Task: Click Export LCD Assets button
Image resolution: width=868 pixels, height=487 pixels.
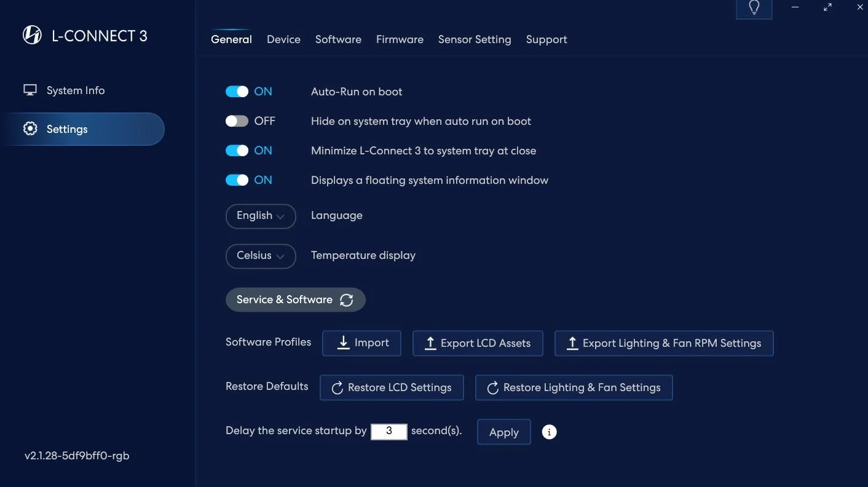Action: coord(478,343)
